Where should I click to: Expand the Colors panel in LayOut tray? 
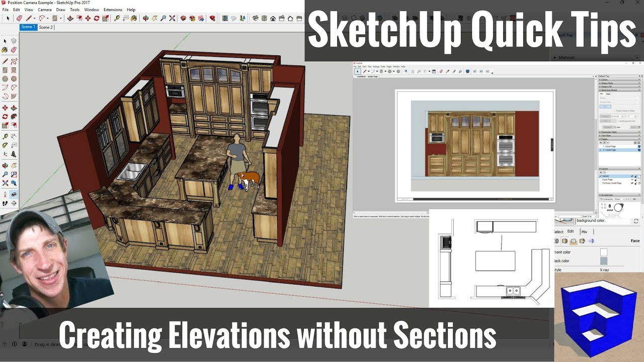click(620, 79)
